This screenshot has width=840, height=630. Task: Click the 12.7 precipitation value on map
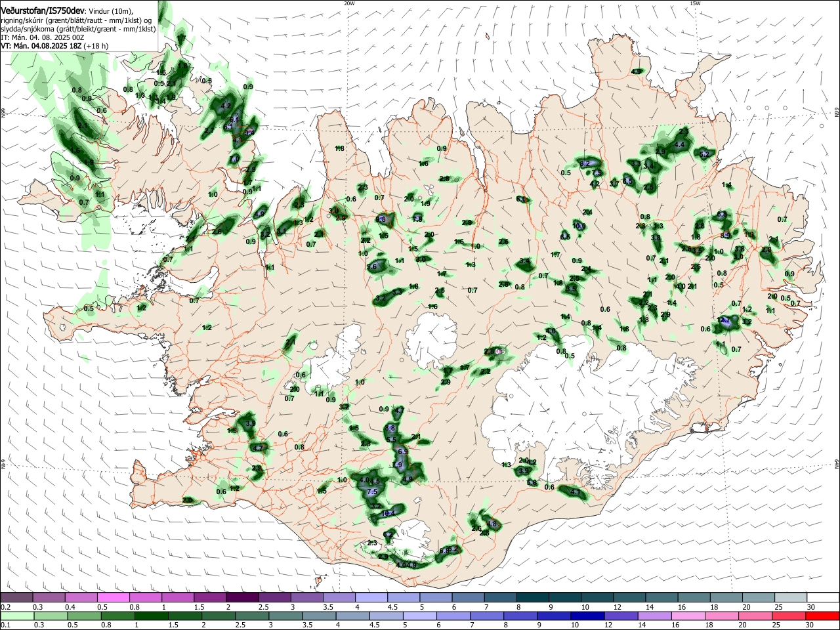[x=724, y=320]
